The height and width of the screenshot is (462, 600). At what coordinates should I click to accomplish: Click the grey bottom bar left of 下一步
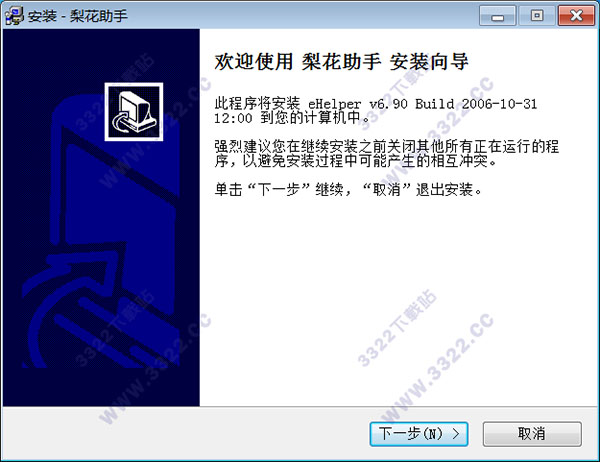coord(186,434)
